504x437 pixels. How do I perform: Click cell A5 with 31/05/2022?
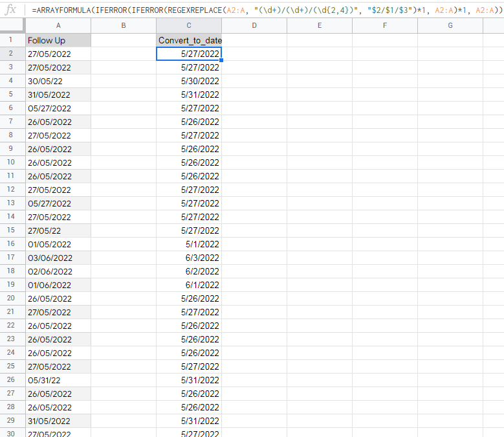click(x=58, y=95)
